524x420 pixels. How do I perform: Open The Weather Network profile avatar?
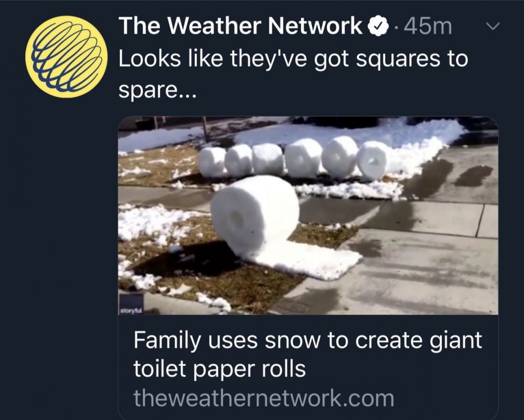click(66, 57)
